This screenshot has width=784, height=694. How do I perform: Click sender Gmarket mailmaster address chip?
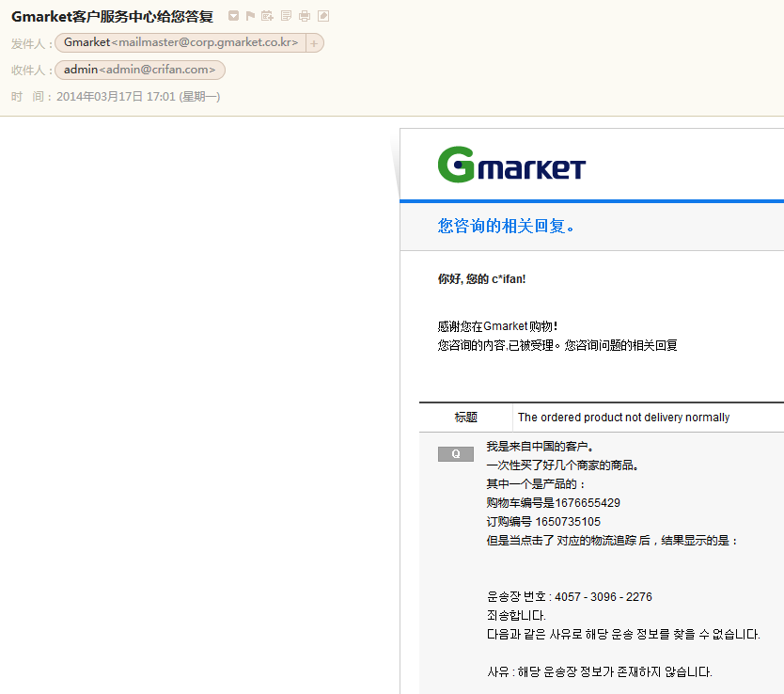point(180,42)
